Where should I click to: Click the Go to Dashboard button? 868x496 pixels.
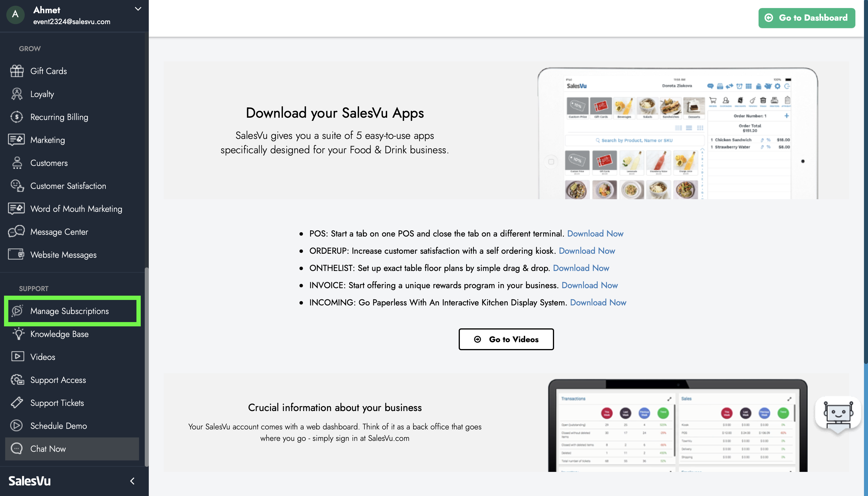point(806,18)
